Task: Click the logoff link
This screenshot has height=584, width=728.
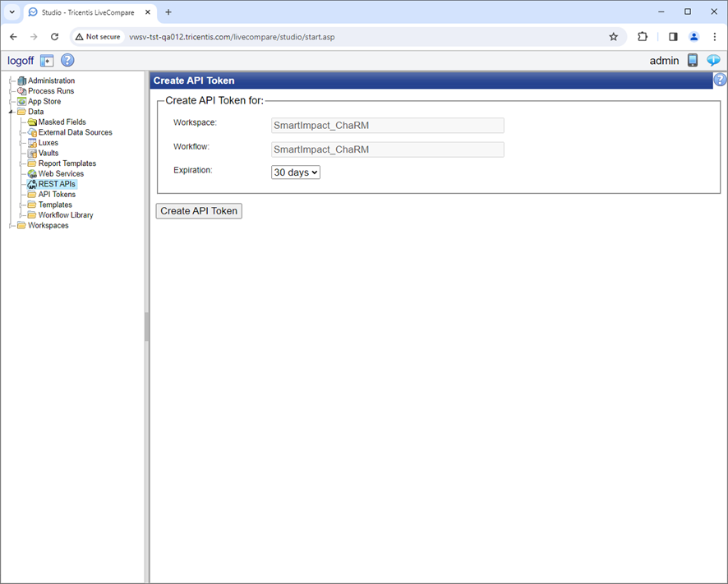Action: [x=20, y=60]
